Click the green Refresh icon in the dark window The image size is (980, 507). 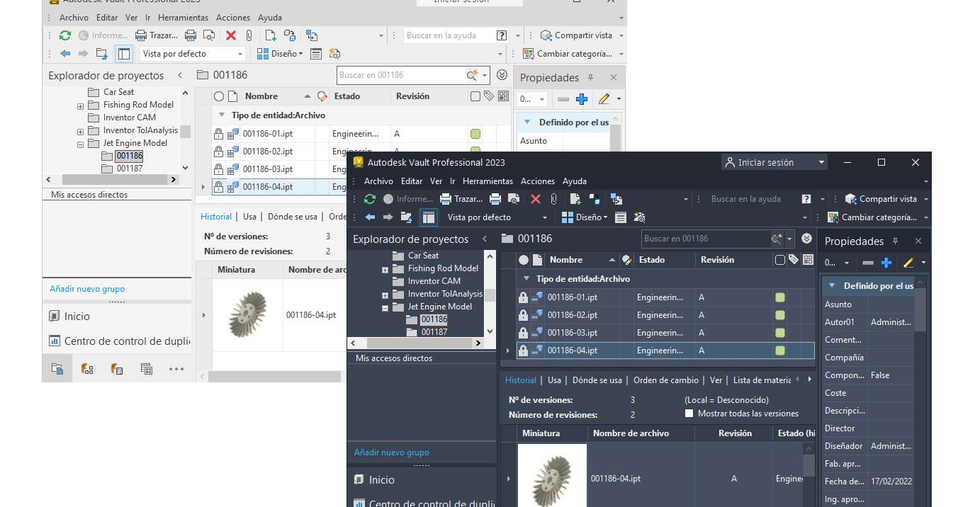click(x=370, y=199)
